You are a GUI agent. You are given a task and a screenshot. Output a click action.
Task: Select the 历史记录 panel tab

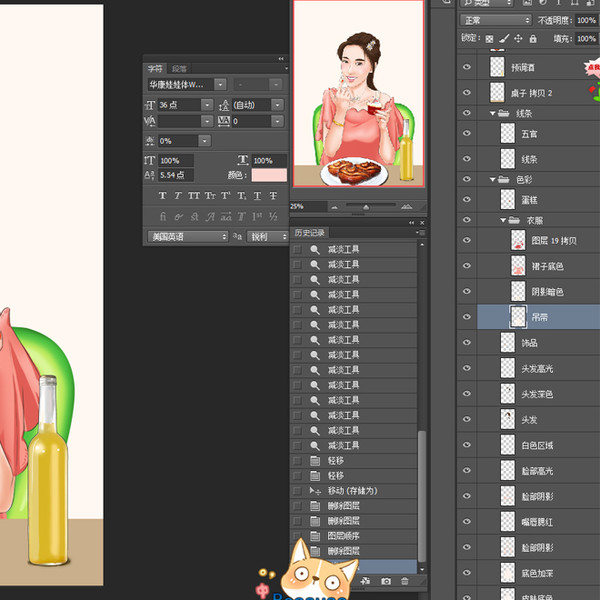(310, 233)
